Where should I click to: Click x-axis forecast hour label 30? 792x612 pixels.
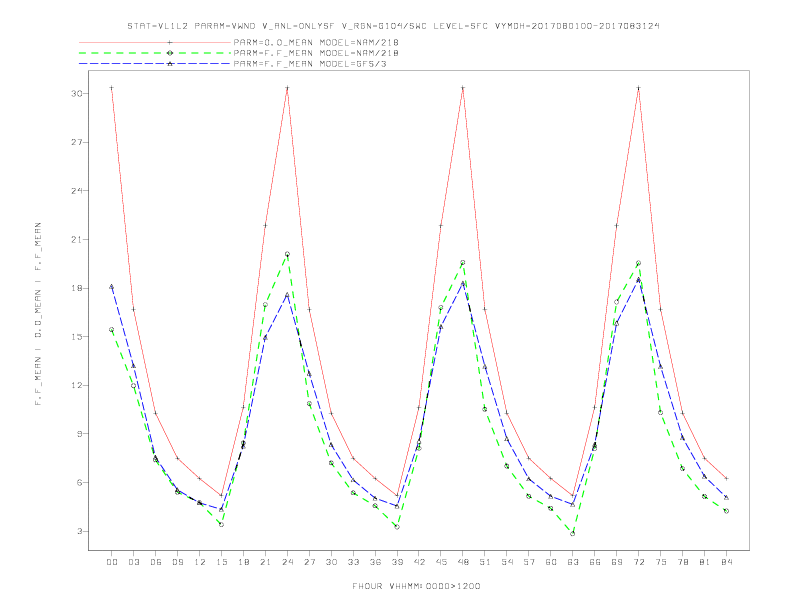click(x=331, y=562)
